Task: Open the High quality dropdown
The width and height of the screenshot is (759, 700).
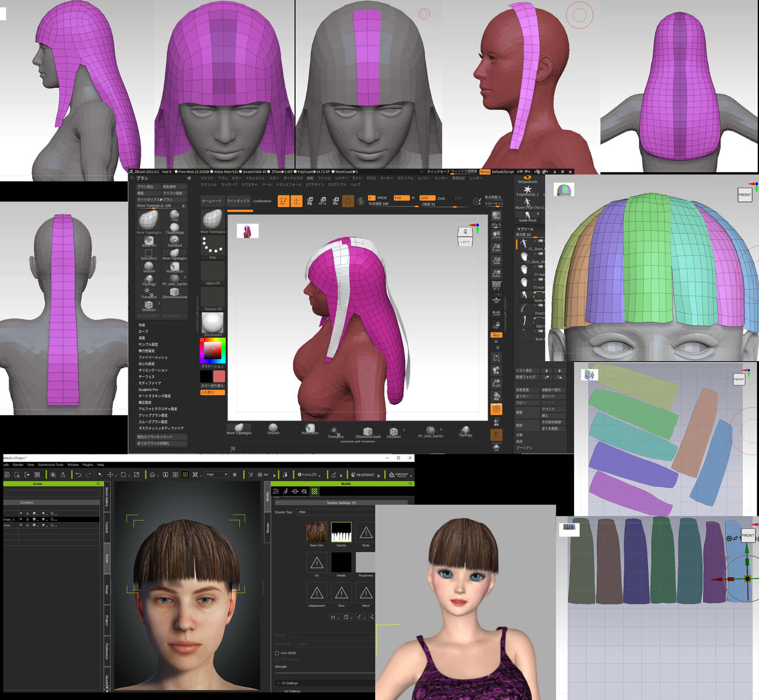Action: click(216, 475)
